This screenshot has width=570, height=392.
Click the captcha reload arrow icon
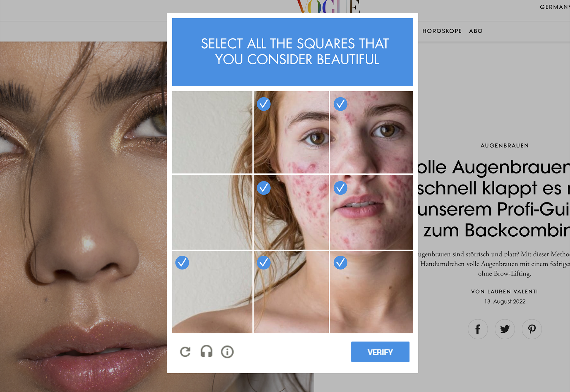click(185, 352)
